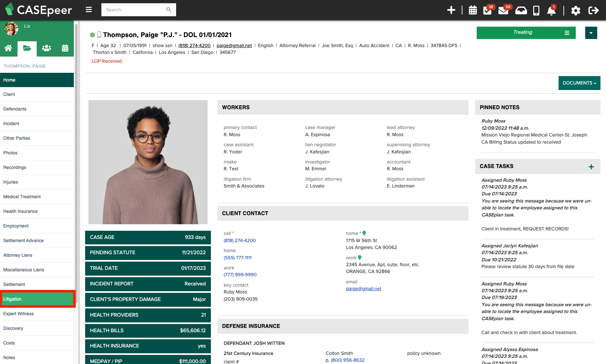606x364 pixels.
Task: Click the HEALTH PROVIDERS 21 bar
Action: [148, 315]
